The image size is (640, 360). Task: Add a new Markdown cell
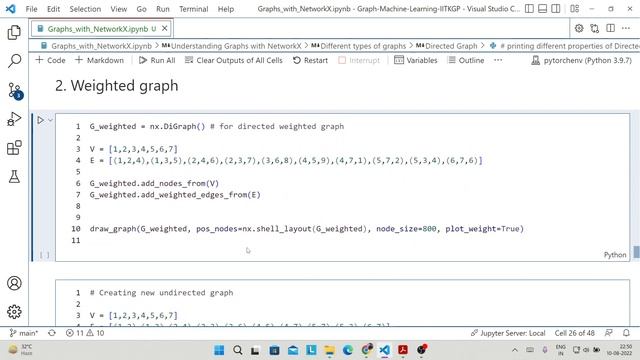(99, 60)
